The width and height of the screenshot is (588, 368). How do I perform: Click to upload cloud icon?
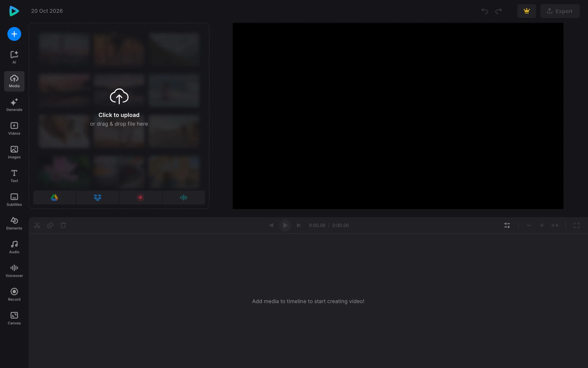coord(119,96)
